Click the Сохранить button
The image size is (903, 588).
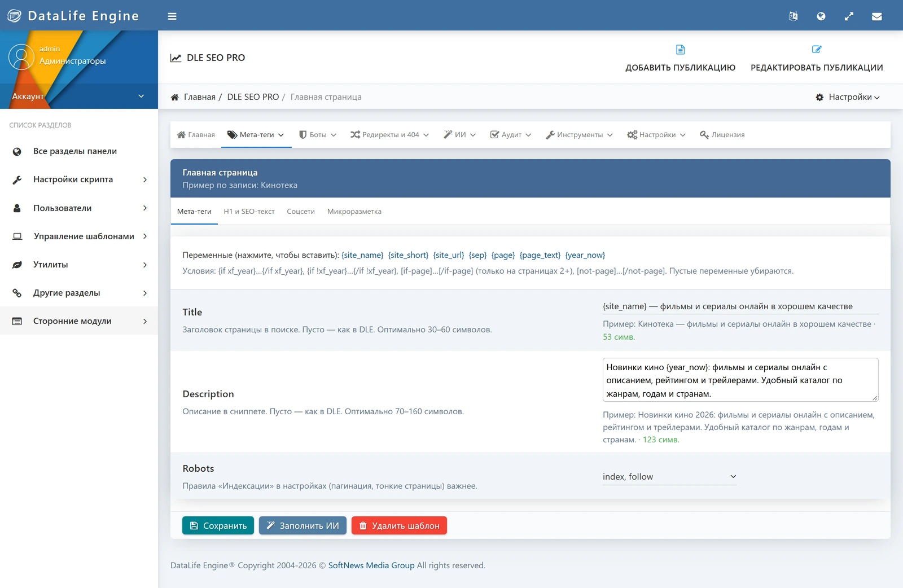[x=218, y=525]
